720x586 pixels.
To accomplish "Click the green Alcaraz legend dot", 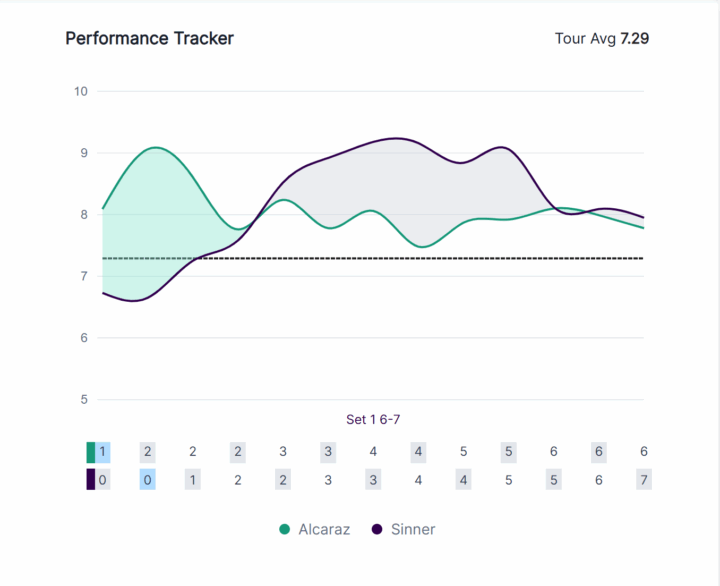I will (x=285, y=529).
